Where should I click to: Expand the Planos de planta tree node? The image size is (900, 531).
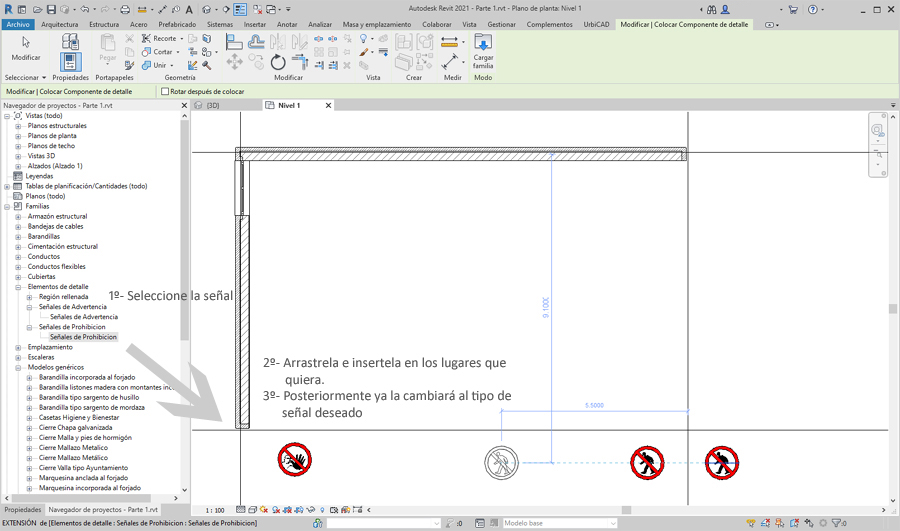coord(18,136)
